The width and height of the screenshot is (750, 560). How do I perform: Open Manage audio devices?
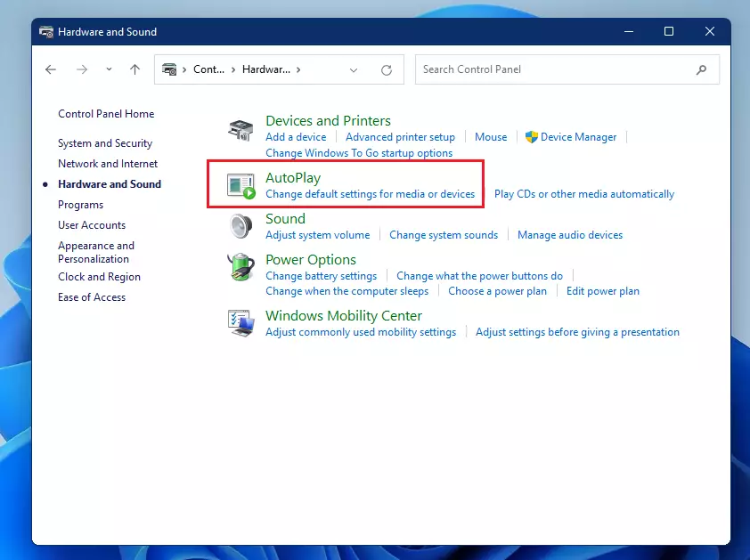570,235
